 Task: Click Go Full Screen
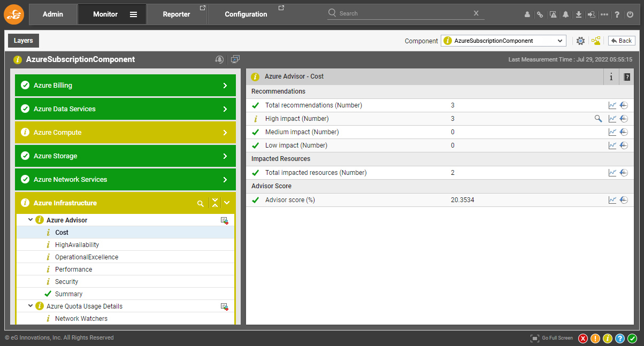point(551,338)
